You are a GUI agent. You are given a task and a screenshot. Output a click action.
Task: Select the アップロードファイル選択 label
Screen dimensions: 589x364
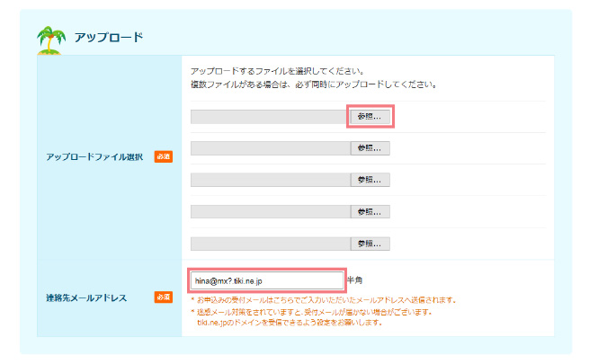95,157
